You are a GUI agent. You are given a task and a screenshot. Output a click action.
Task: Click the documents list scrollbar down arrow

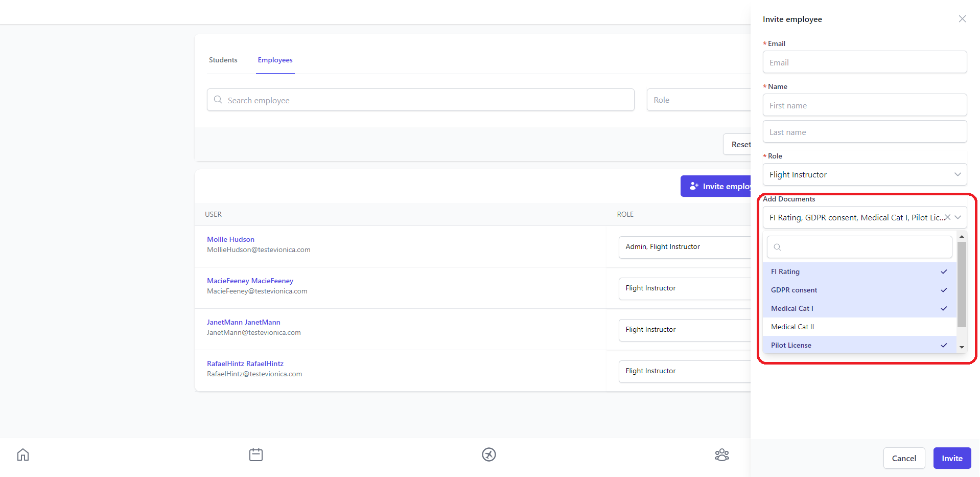(962, 347)
